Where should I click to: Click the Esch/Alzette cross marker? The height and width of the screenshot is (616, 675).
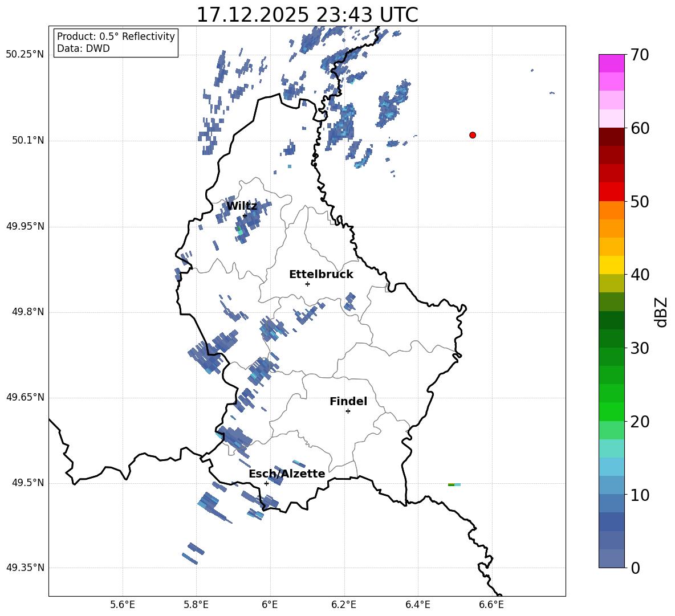tap(266, 483)
